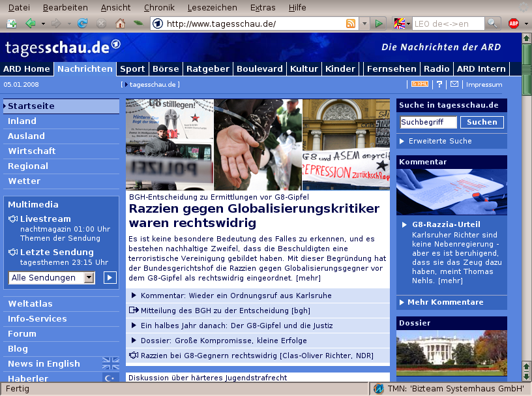Open the Extras menu

[263, 7]
